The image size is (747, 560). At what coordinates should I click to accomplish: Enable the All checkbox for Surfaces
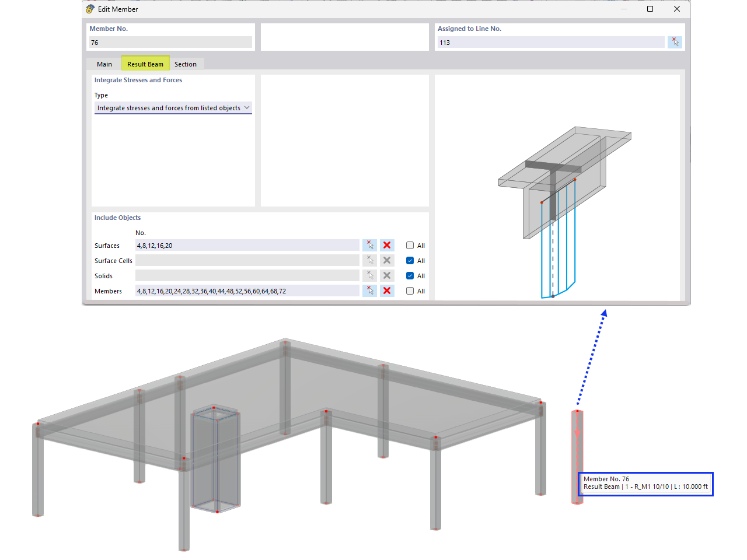(410, 245)
